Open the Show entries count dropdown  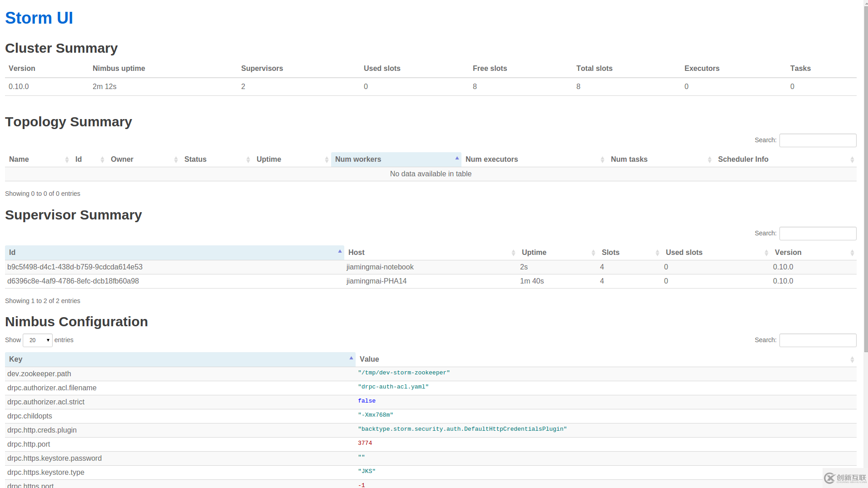click(x=38, y=340)
